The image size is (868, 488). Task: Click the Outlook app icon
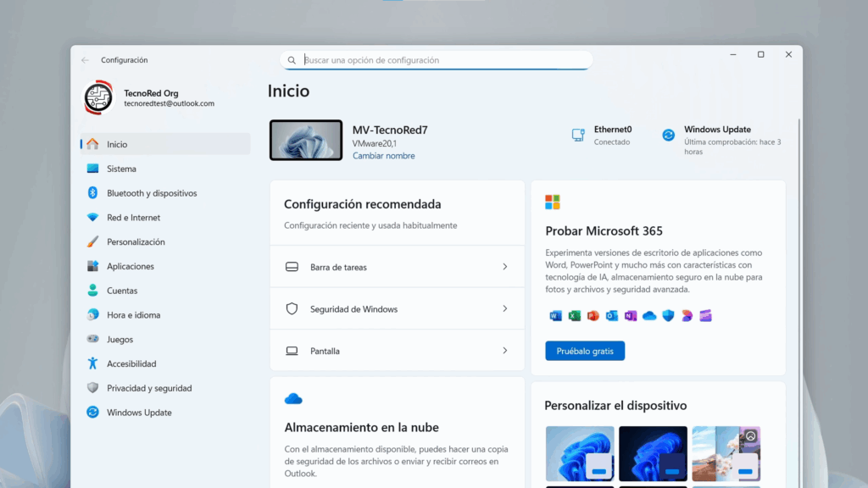pos(612,315)
